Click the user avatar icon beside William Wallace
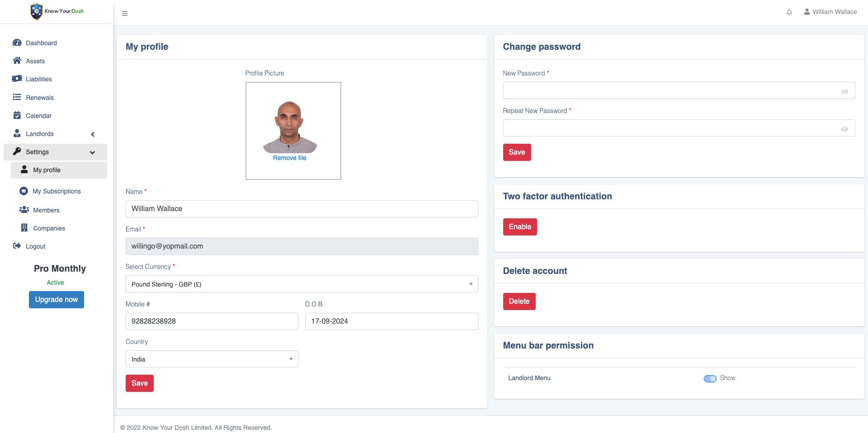This screenshot has height=433, width=868. pos(807,12)
